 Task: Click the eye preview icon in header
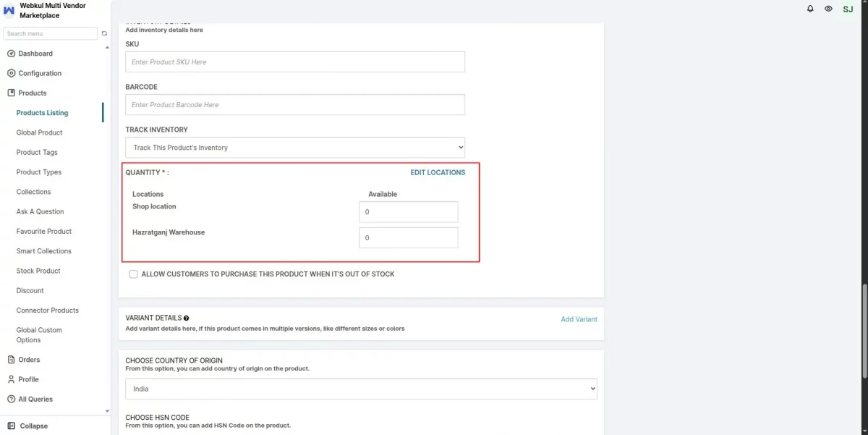click(x=828, y=9)
